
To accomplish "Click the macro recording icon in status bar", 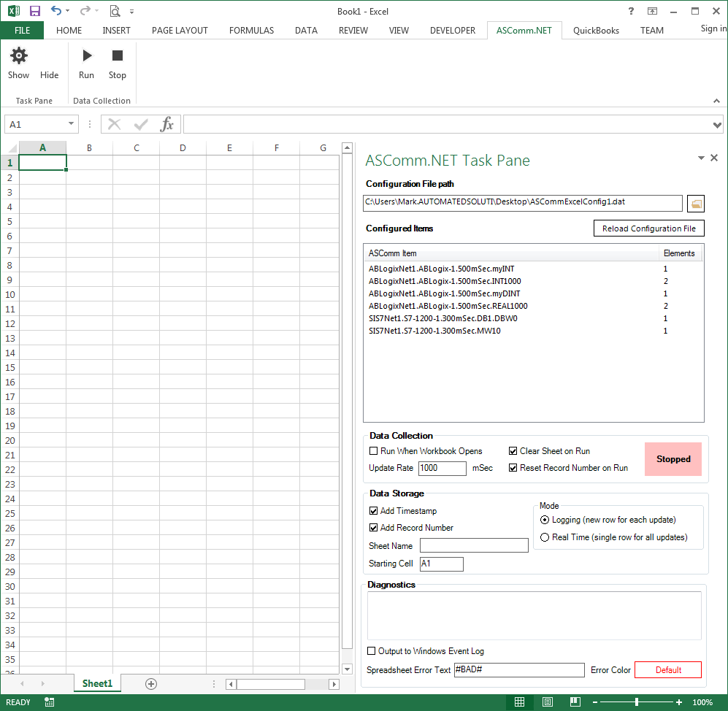I will click(x=49, y=702).
